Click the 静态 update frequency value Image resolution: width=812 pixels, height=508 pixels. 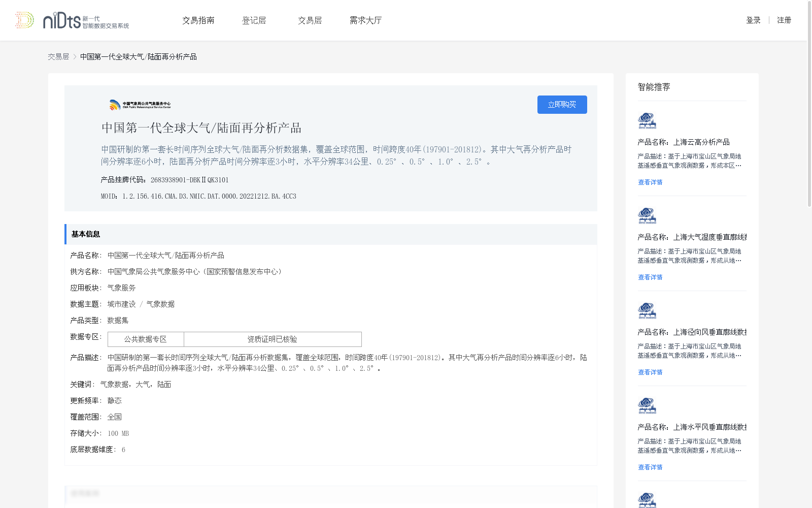click(115, 401)
